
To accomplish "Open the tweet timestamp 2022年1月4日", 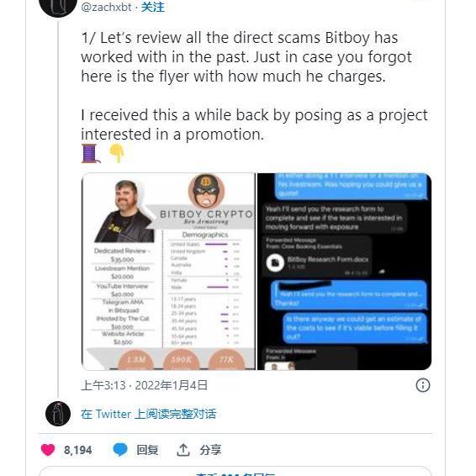I will [x=144, y=385].
